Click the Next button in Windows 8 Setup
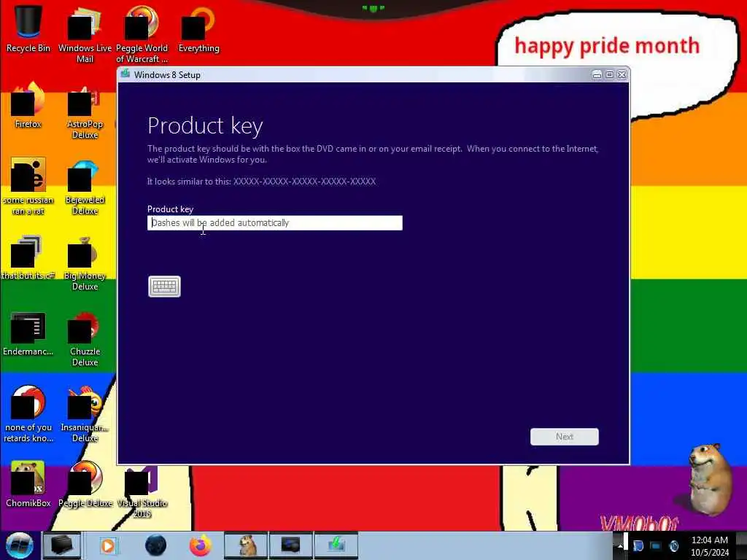The width and height of the screenshot is (747, 560). point(564,437)
